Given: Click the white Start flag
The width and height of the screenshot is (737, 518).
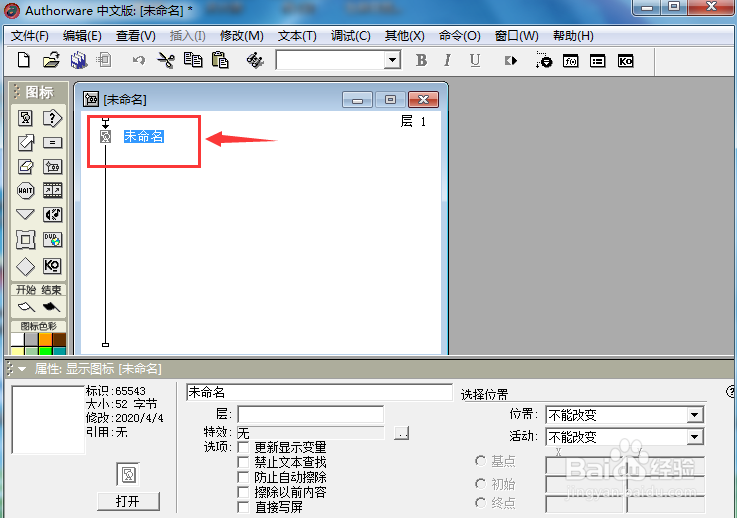Looking at the screenshot, I should (26, 307).
